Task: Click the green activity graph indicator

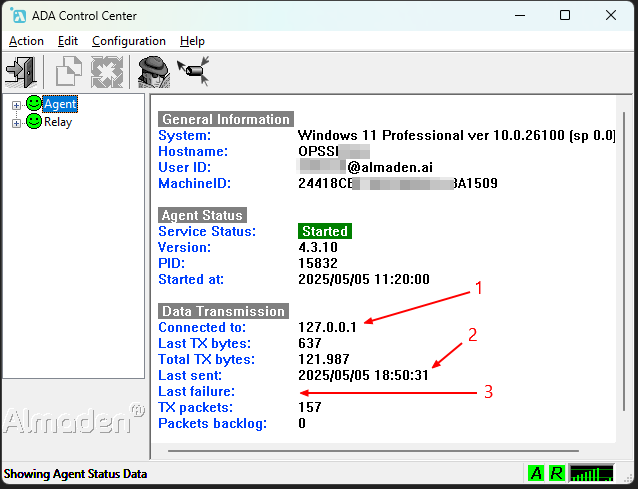Action: tap(591, 473)
